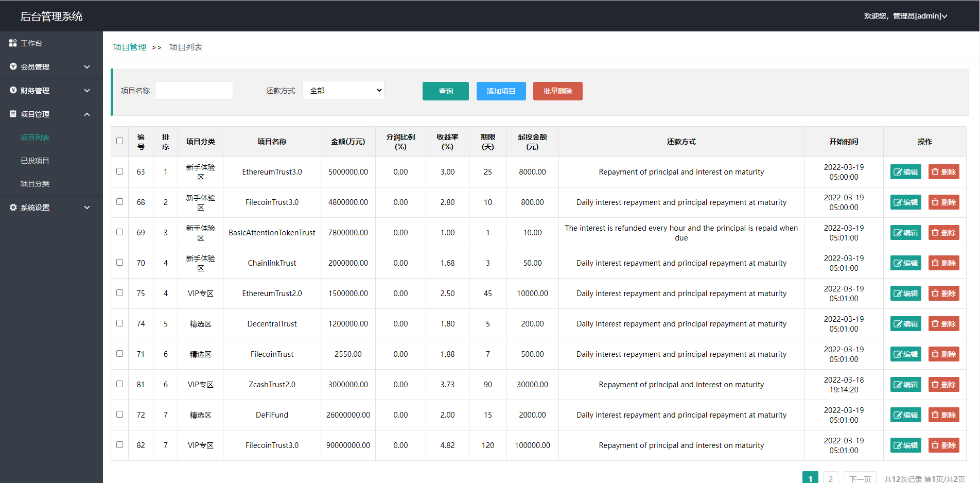Click the 工作台 dashboard icon in sidebar
Screen dimensions: 980x483
coord(13,43)
